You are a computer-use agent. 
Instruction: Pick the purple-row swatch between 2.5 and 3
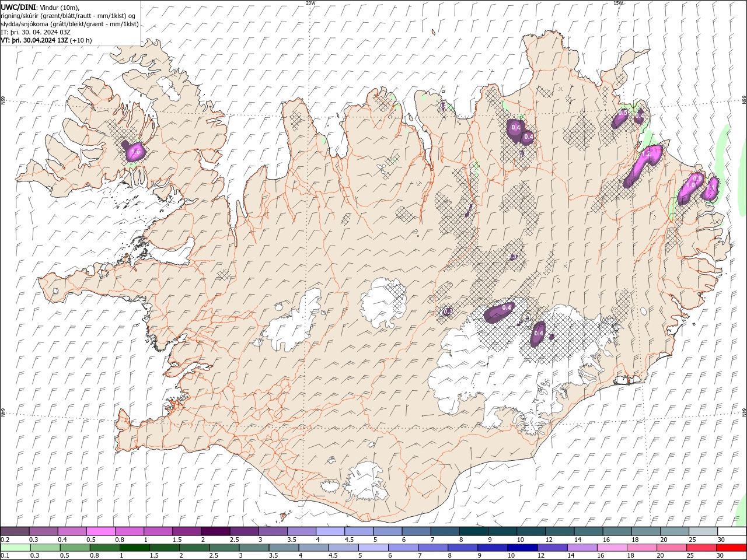tap(244, 531)
